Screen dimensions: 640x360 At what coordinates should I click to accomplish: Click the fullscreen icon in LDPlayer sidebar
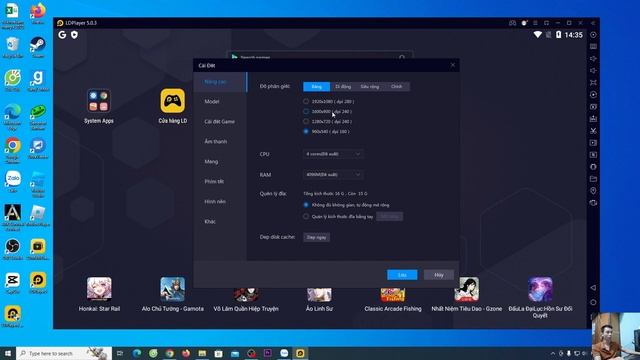[x=593, y=82]
